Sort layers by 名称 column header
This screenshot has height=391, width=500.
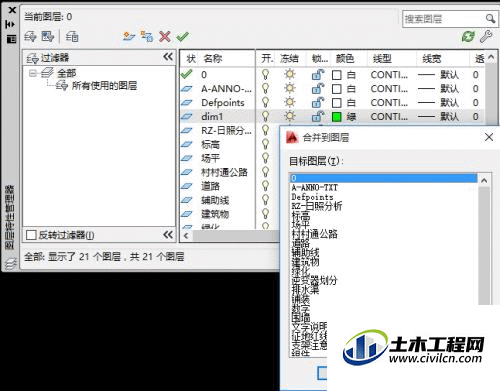pyautogui.click(x=213, y=59)
